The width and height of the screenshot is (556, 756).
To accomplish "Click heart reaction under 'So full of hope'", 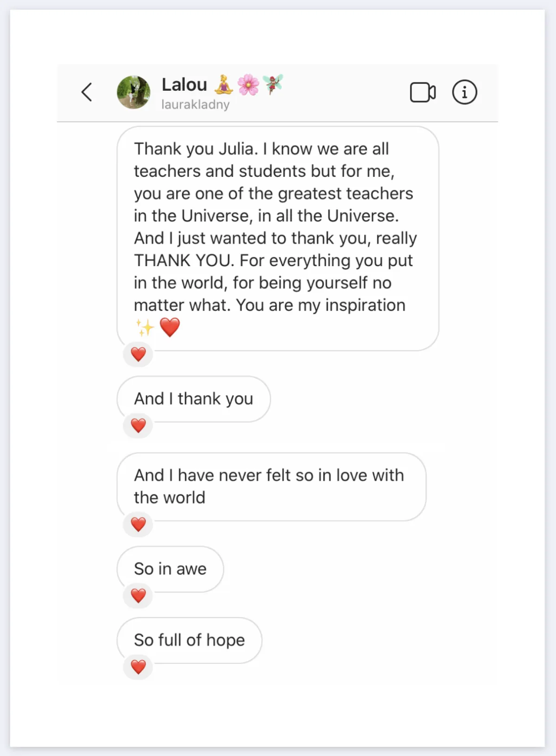I will pyautogui.click(x=138, y=667).
